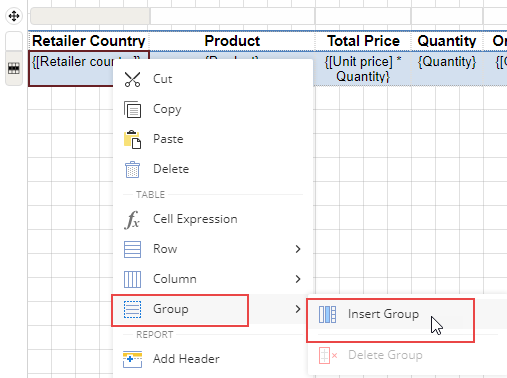The image size is (507, 378).
Task: Select Add Header under Report
Action: [213, 359]
